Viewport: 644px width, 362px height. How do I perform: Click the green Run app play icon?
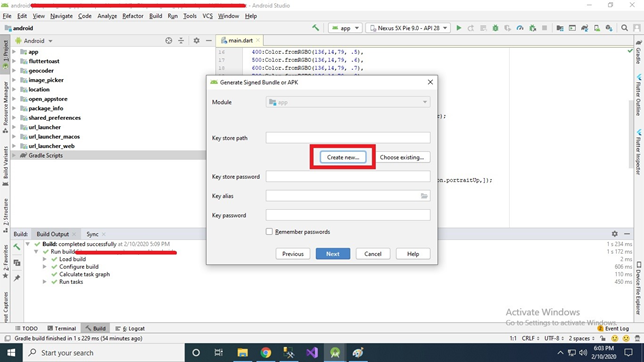tap(459, 28)
